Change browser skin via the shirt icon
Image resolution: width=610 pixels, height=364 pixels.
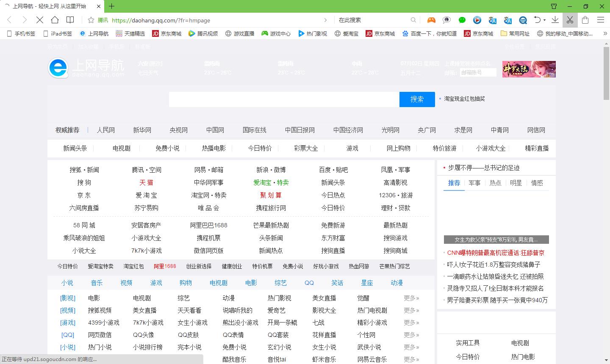pos(554,6)
